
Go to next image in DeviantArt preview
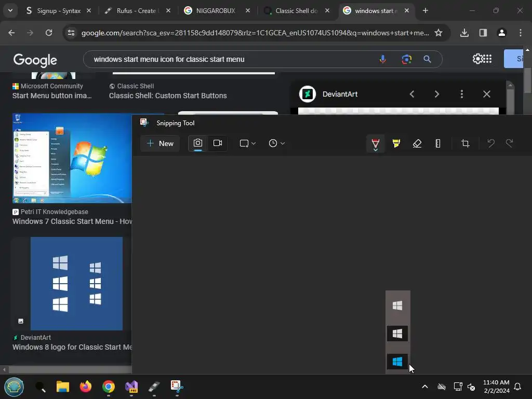(x=436, y=94)
